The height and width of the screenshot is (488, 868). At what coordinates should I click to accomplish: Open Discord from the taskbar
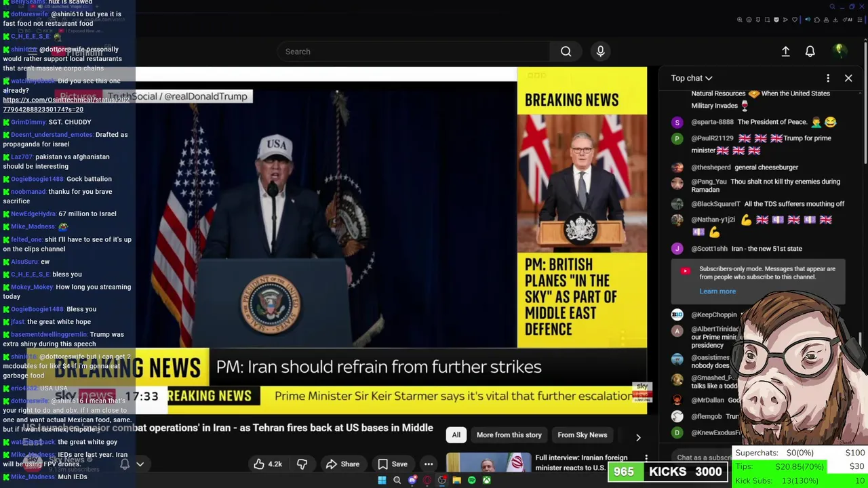(x=412, y=481)
